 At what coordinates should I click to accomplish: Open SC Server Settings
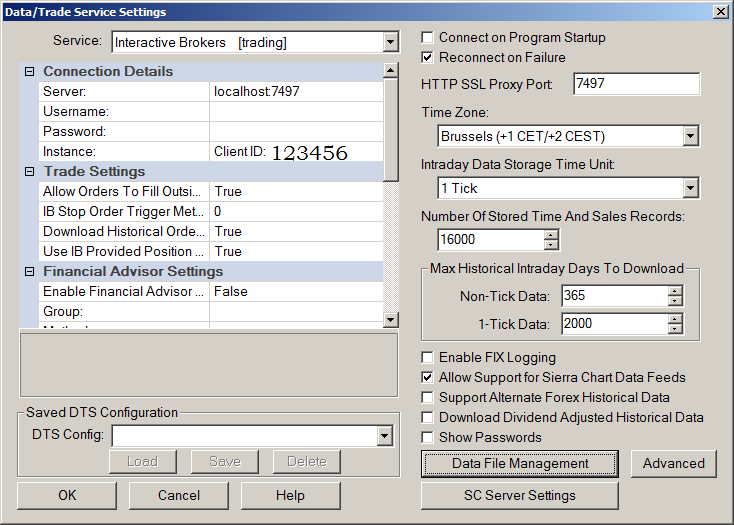[x=520, y=496]
